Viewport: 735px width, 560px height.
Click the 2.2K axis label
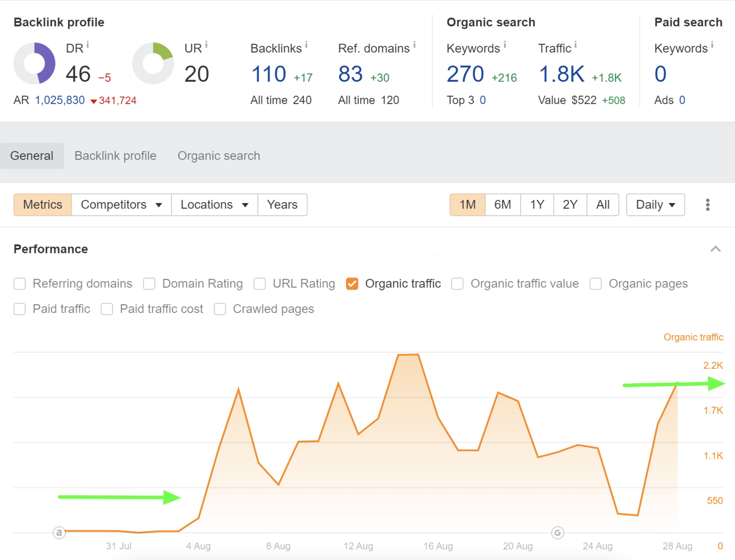point(713,365)
